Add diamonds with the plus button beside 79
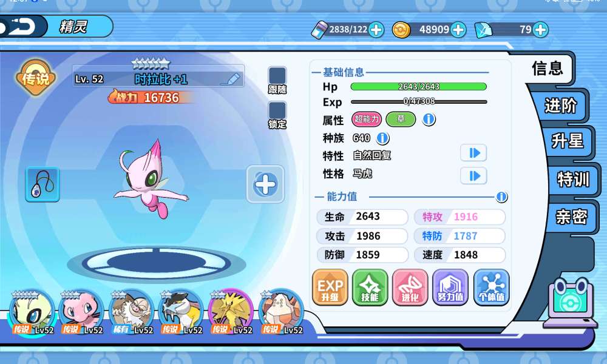The width and height of the screenshot is (607, 364). 540,30
